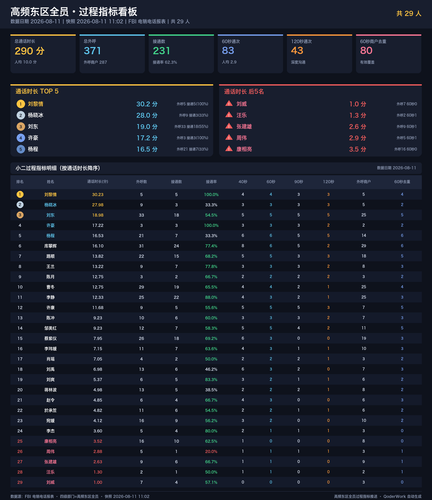Click the 共 29 人 label at top right

coord(409,14)
